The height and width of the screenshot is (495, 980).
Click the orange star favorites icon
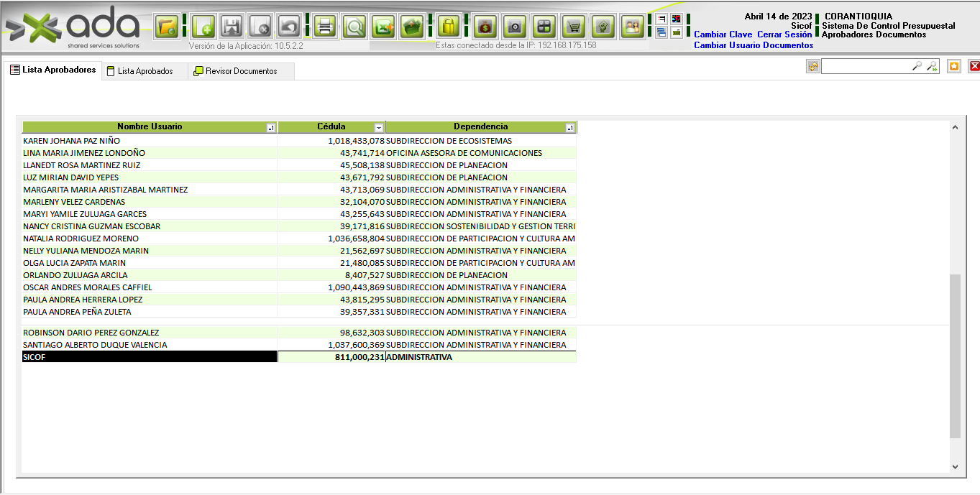(953, 66)
